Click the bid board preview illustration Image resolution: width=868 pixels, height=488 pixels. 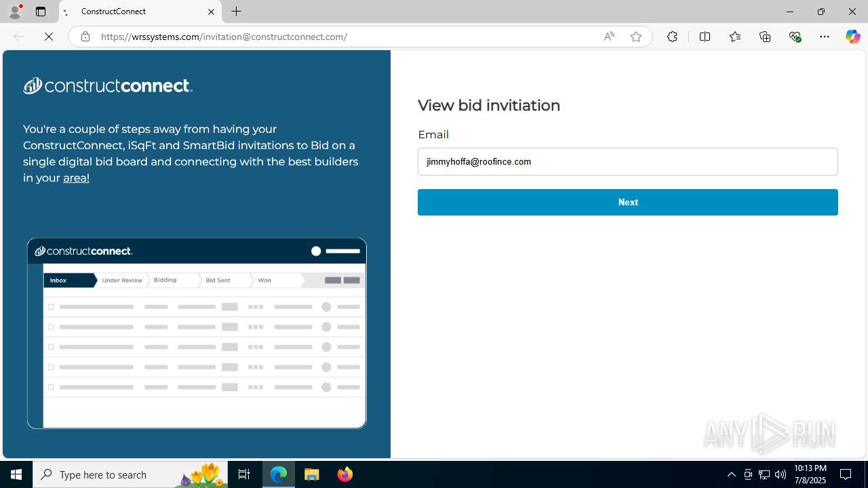click(x=197, y=333)
